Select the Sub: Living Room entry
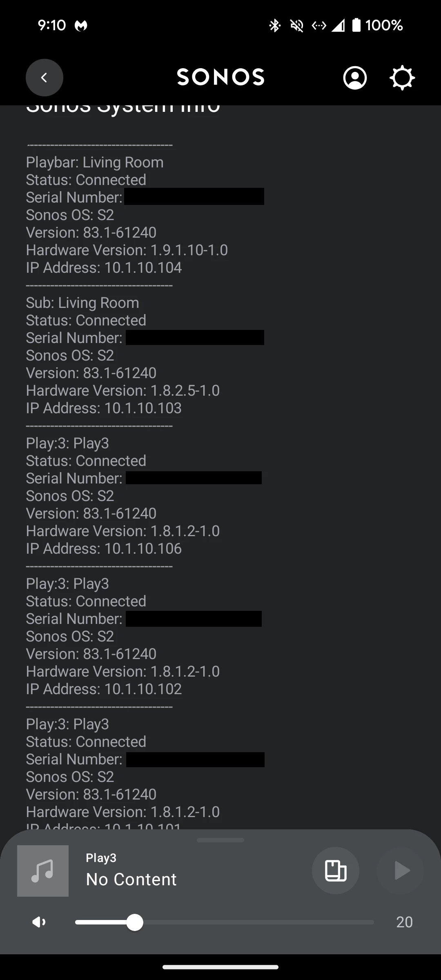This screenshot has width=441, height=980. coord(82,303)
